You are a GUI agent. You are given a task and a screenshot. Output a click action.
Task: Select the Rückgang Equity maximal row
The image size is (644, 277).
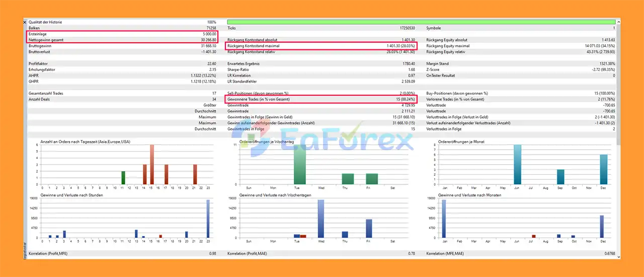(x=521, y=46)
